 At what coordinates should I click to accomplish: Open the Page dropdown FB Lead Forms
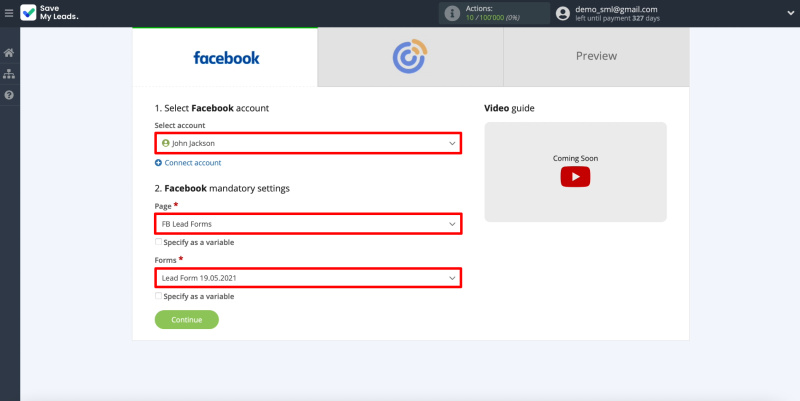(x=308, y=224)
